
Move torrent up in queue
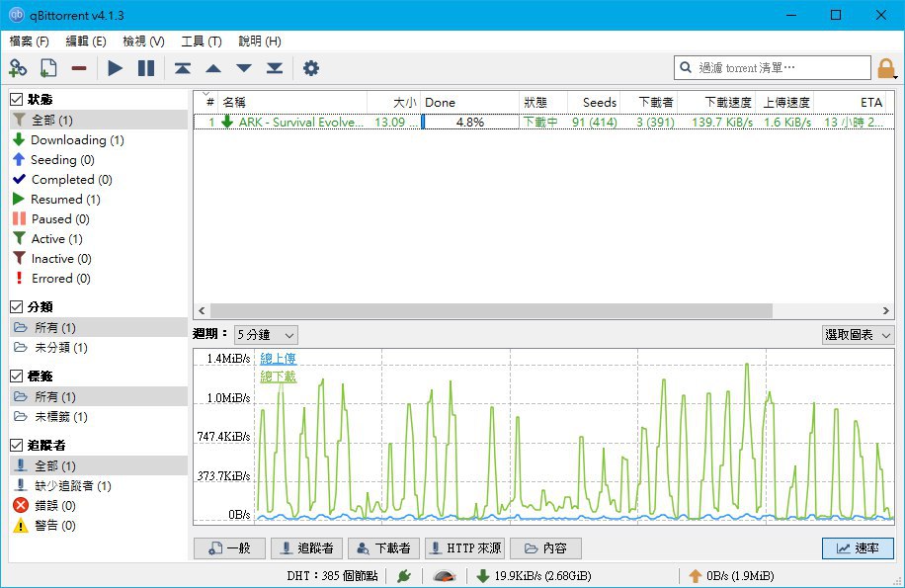click(x=213, y=68)
